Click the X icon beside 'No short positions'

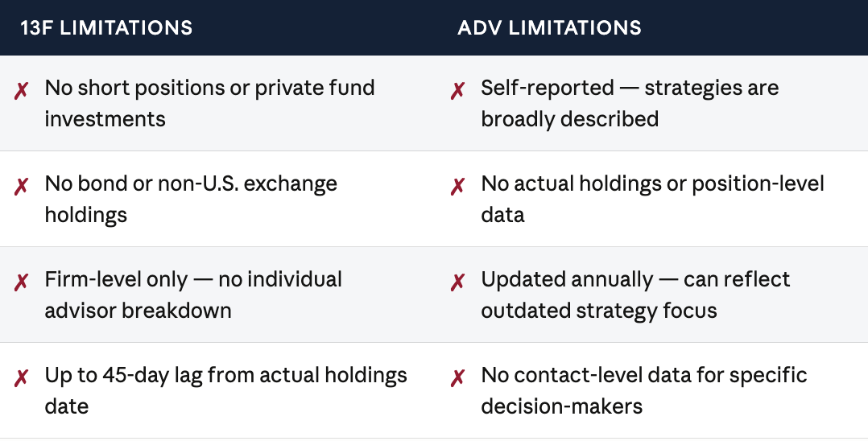point(22,90)
